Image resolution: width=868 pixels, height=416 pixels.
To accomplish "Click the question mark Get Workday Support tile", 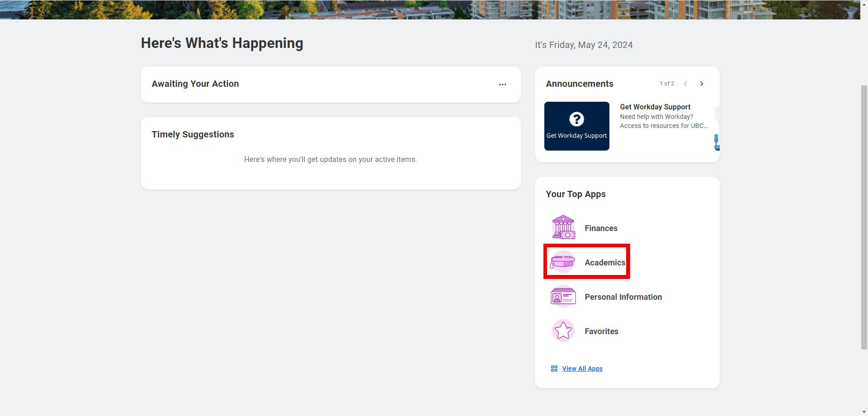I will 576,126.
